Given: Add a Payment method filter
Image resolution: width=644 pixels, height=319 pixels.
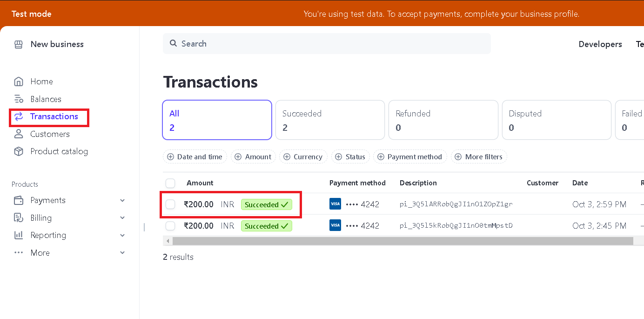Looking at the screenshot, I should (x=410, y=157).
